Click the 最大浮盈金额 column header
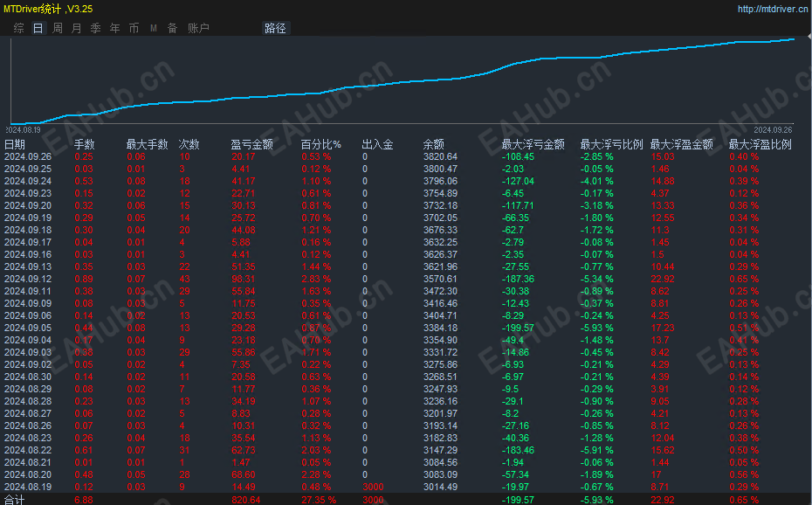 682,144
